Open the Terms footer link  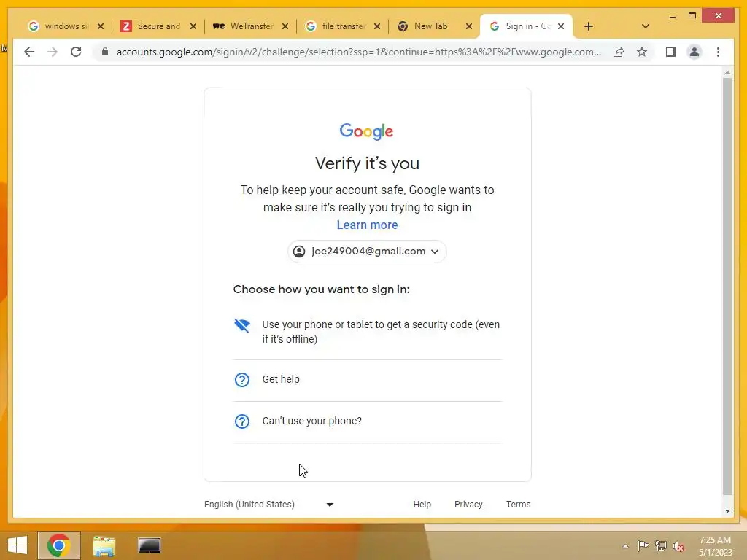coord(519,505)
